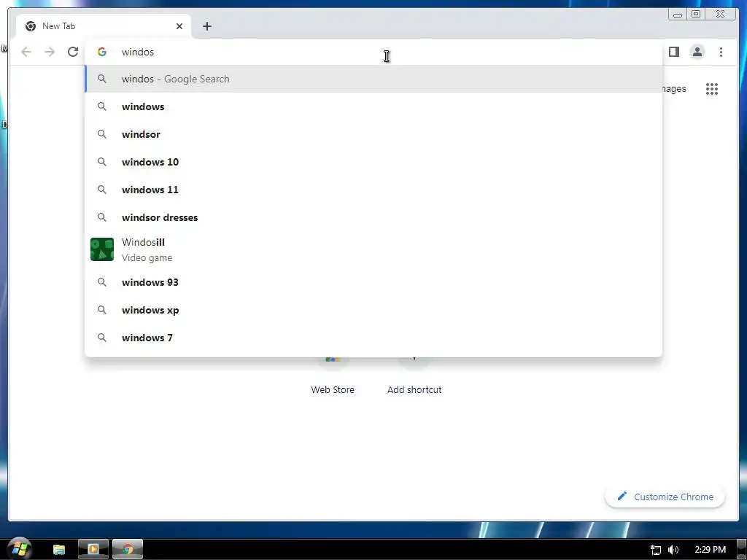
Task: Choose the 'windows' suggestion
Action: click(373, 106)
